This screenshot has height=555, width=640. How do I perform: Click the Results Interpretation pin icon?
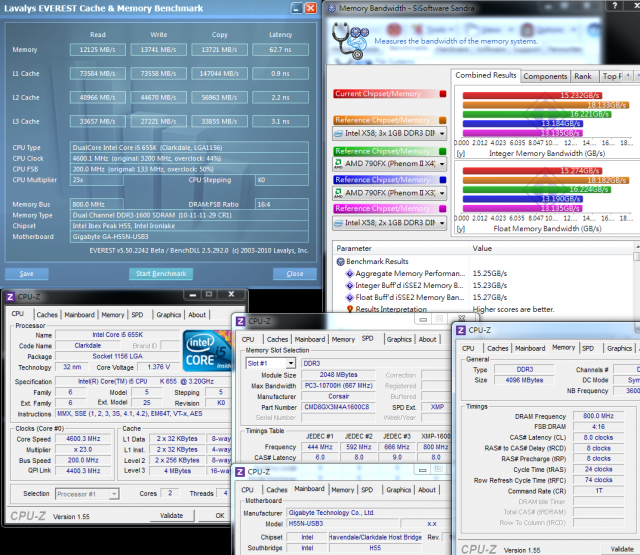[x=350, y=309]
